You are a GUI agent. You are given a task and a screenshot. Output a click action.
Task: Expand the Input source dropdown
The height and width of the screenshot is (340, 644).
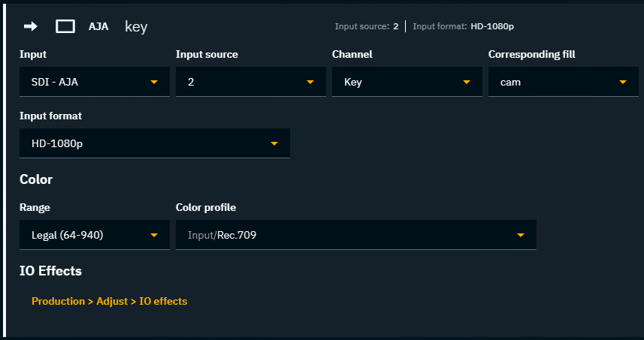pyautogui.click(x=250, y=82)
